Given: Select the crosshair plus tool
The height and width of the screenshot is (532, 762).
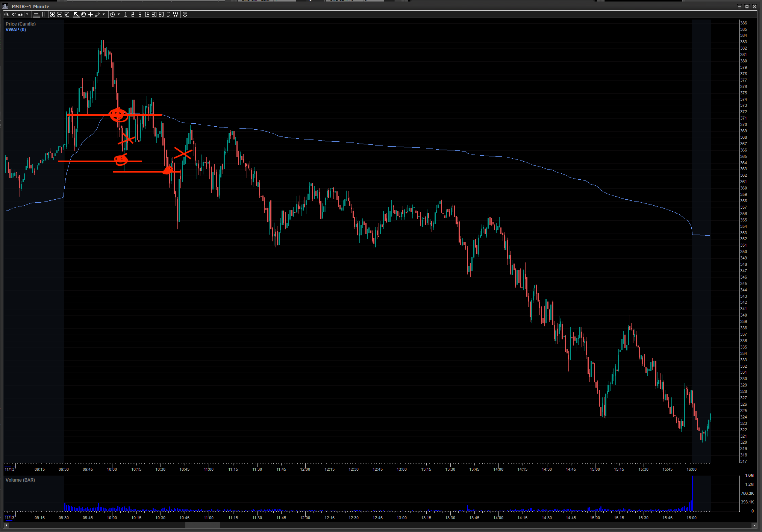Looking at the screenshot, I should 91,14.
